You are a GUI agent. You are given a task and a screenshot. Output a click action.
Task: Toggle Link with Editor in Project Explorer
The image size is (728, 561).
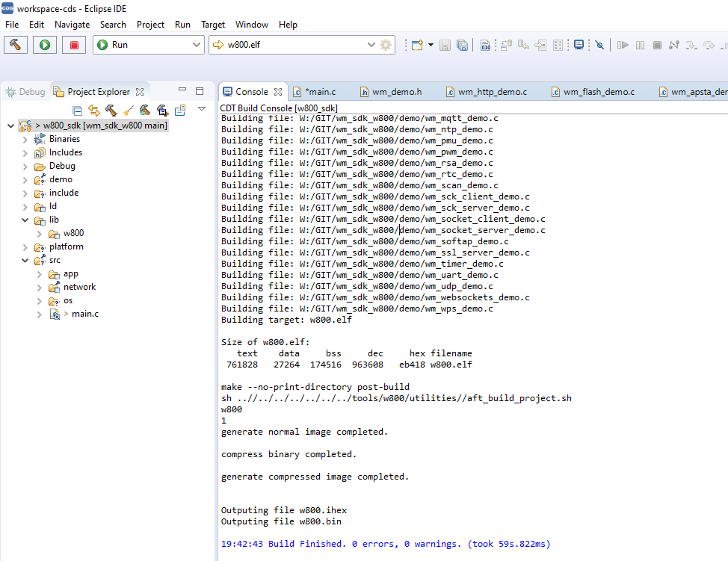(x=94, y=107)
